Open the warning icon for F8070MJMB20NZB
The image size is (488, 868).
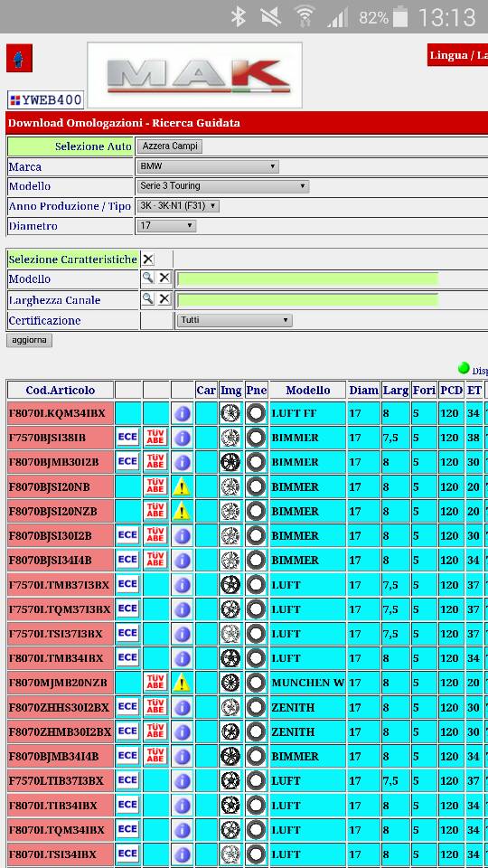pos(182,684)
